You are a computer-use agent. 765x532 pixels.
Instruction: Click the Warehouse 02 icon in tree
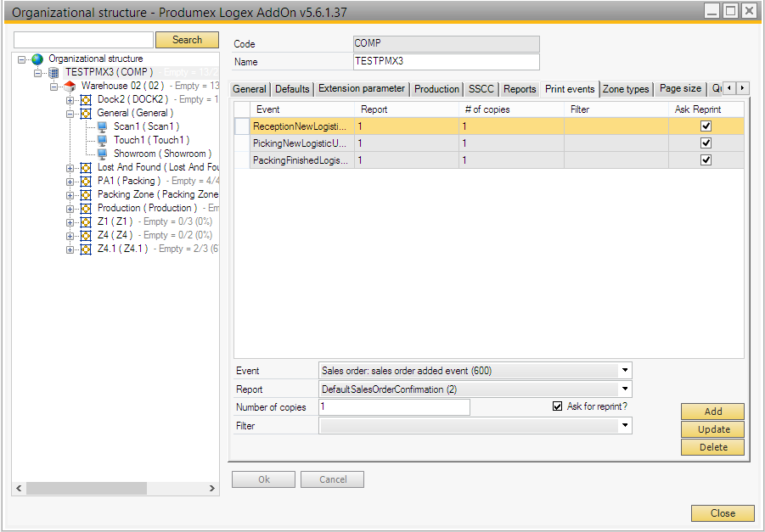[x=70, y=87]
